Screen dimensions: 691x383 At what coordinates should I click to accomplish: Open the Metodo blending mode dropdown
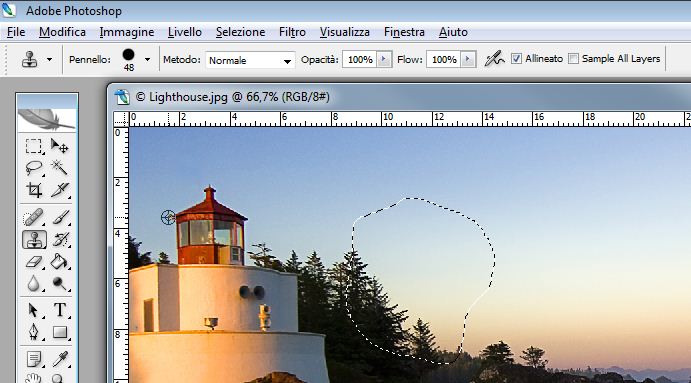(250, 60)
